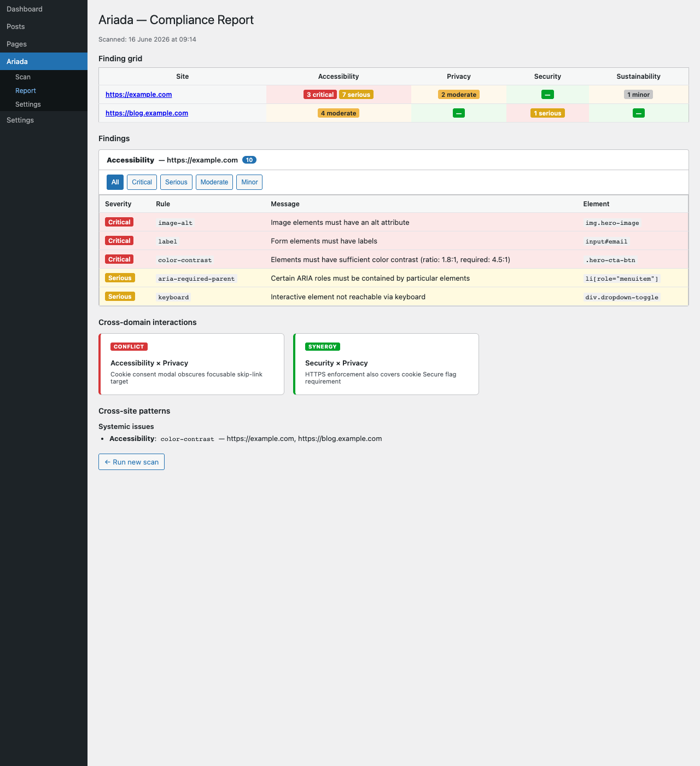Filter findings by Moderate
The height and width of the screenshot is (766, 700).
point(214,182)
